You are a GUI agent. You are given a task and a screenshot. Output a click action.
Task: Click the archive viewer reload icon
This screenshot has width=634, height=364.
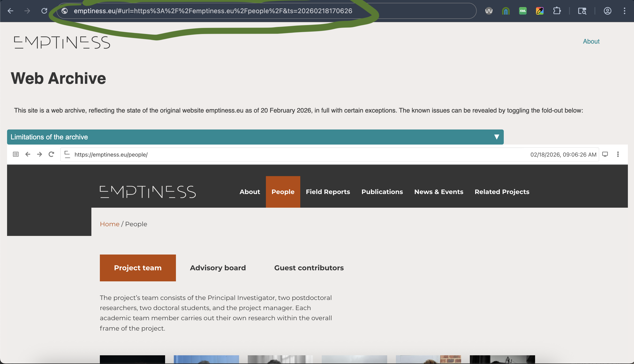[51, 154]
